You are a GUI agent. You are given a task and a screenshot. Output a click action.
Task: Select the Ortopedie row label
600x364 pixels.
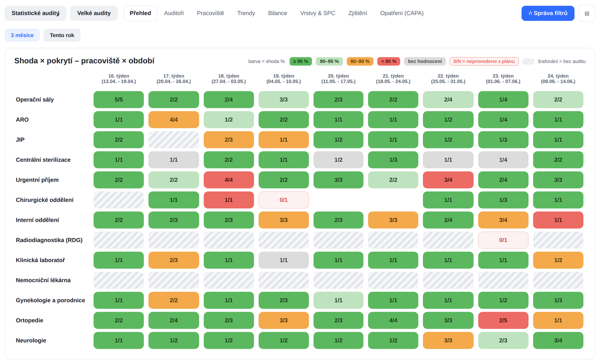tap(30, 320)
